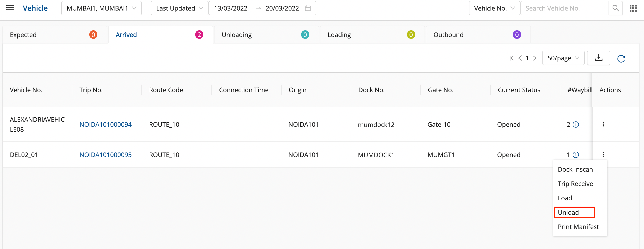Open the hamburger navigation menu
644x249 pixels.
tap(10, 8)
